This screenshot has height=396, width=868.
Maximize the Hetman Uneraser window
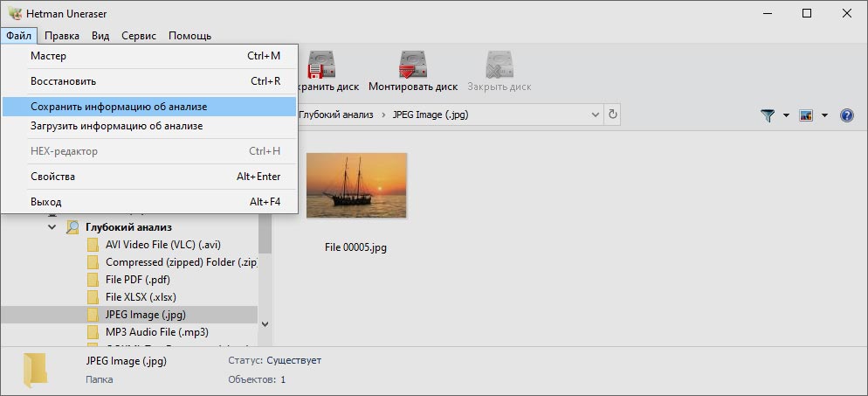pos(807,13)
